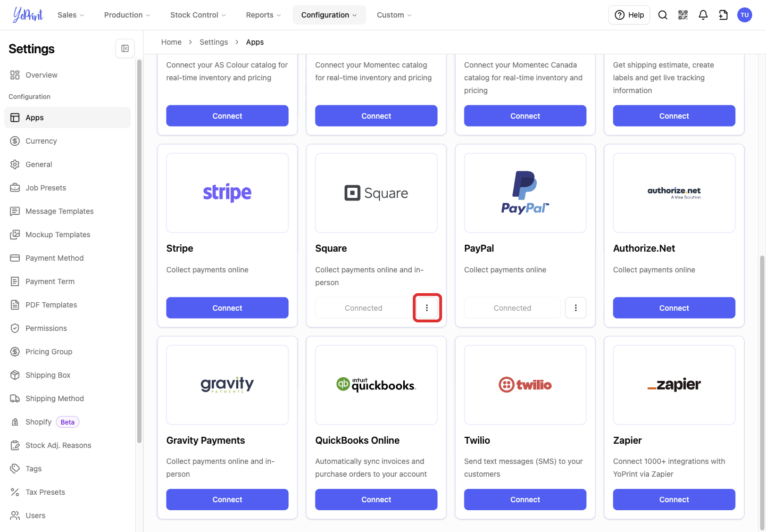Go to Overview in sidebar

[x=68, y=75]
